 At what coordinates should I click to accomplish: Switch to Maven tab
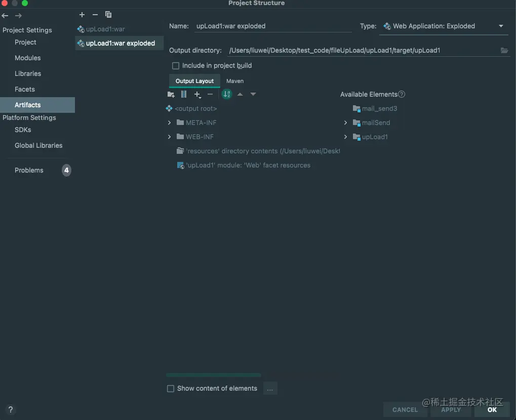coord(235,81)
